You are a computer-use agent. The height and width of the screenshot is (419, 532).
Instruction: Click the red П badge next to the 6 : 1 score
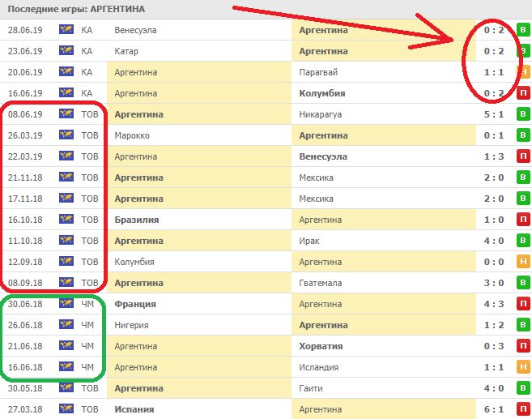(523, 409)
